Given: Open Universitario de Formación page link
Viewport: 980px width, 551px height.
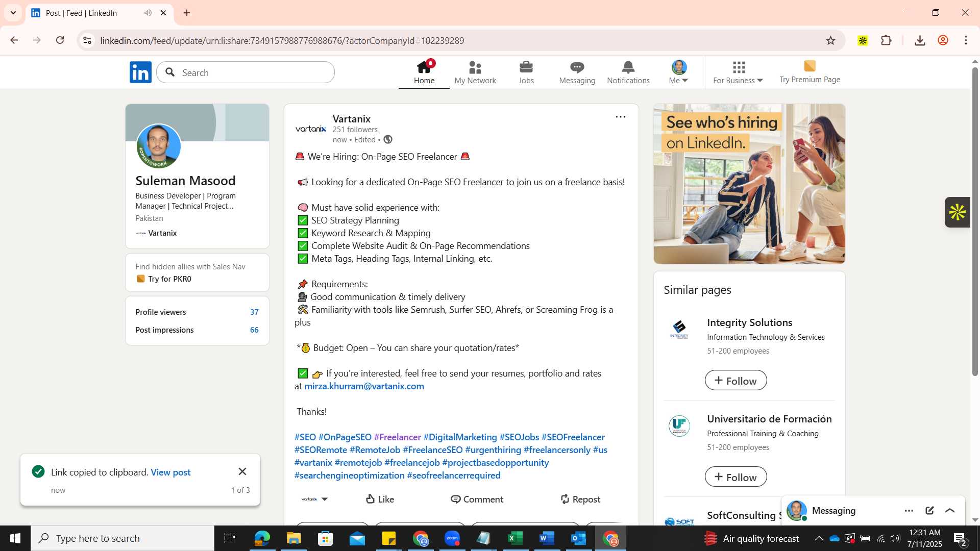Looking at the screenshot, I should [x=769, y=419].
